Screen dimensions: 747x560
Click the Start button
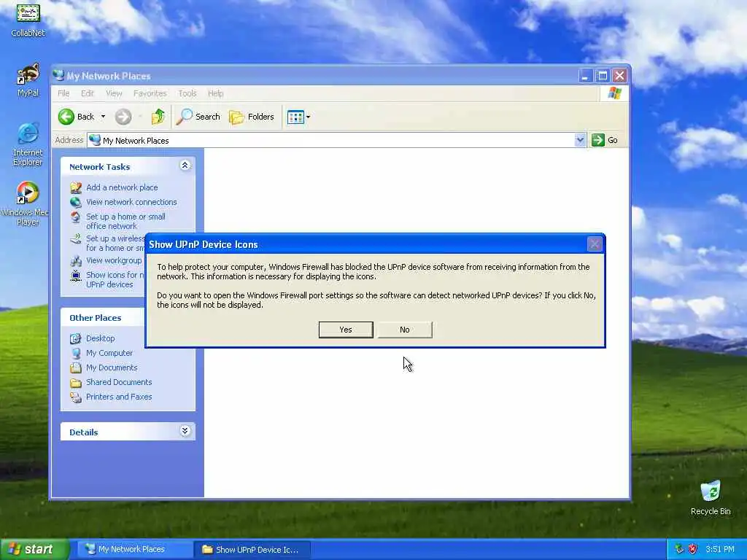35,549
